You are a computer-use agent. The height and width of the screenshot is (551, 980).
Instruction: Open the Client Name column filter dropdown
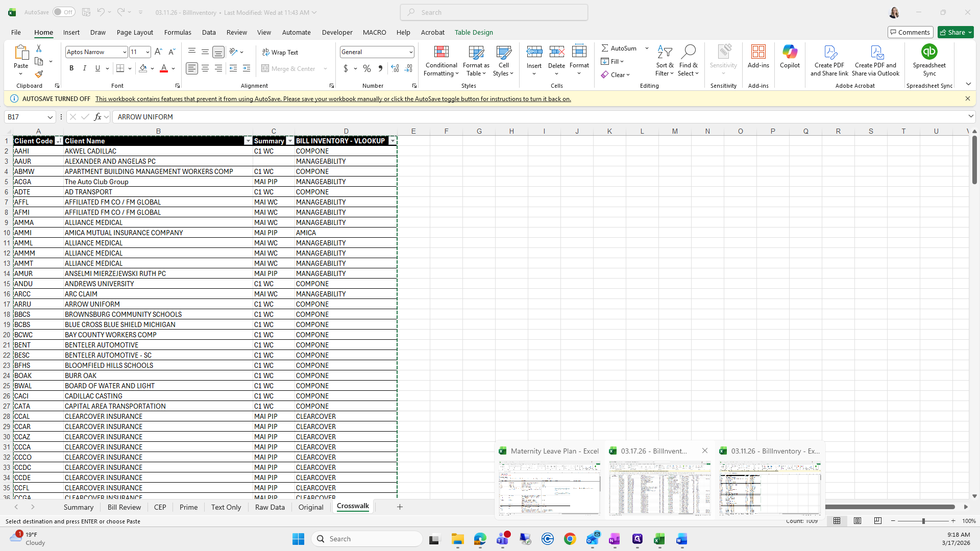click(248, 141)
